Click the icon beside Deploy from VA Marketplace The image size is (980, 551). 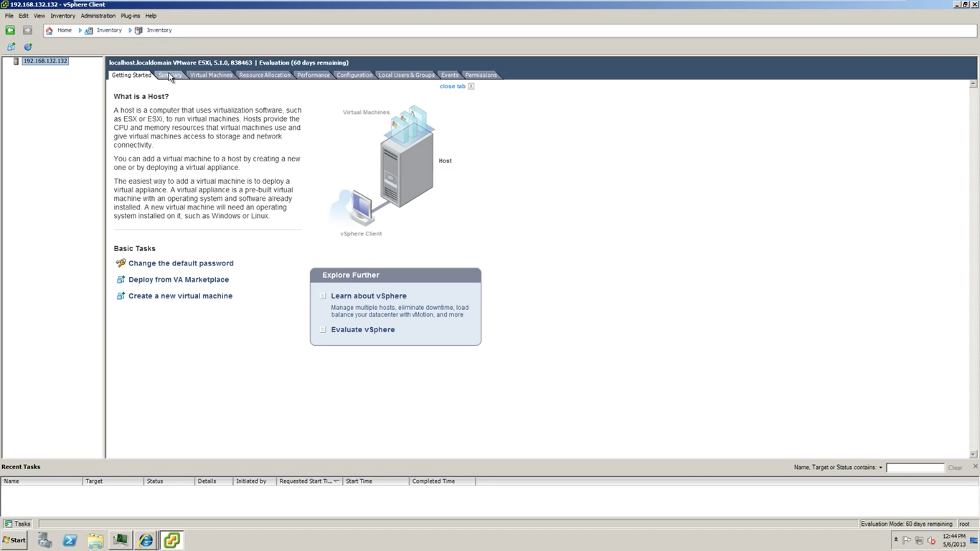pos(121,280)
